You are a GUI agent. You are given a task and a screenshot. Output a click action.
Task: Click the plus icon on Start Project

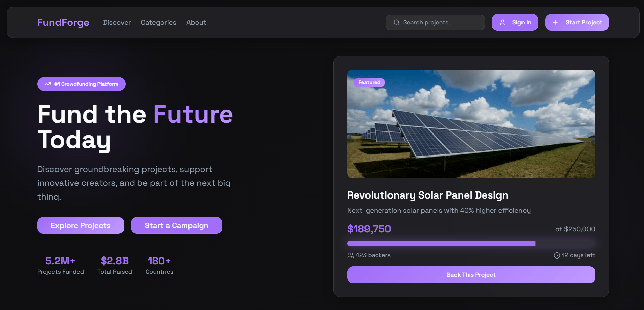(x=555, y=22)
